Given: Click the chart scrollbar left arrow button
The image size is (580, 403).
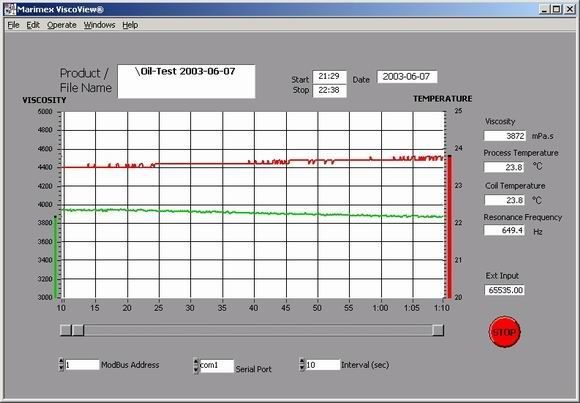Looking at the screenshot, I should [65, 330].
